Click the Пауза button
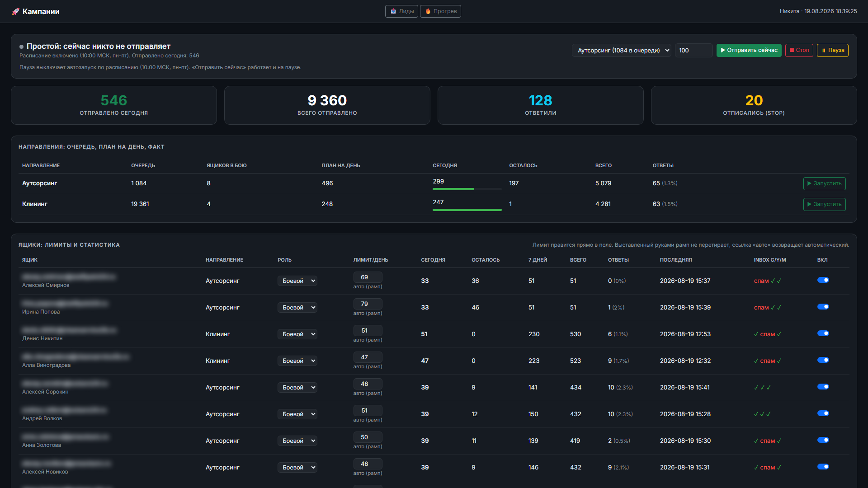 click(832, 50)
